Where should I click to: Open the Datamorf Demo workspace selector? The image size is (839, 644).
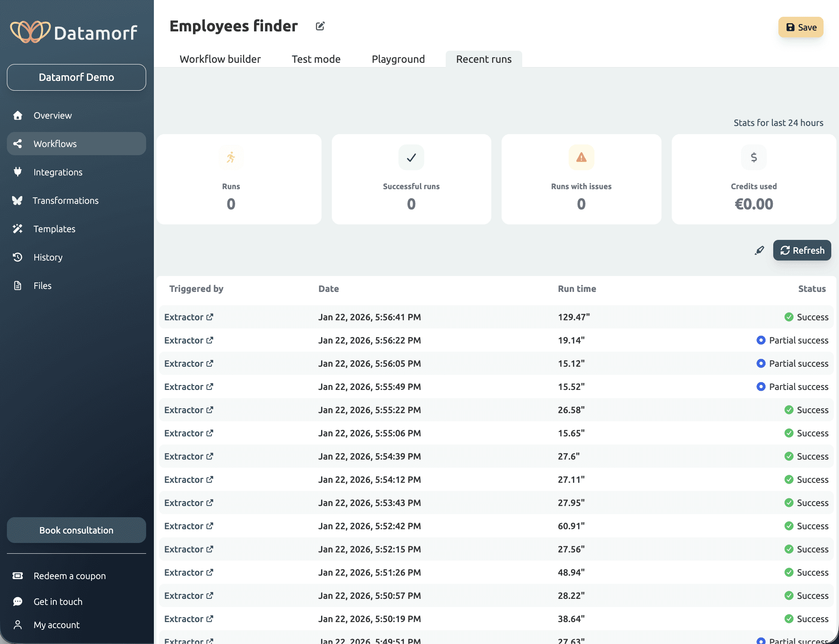point(76,77)
